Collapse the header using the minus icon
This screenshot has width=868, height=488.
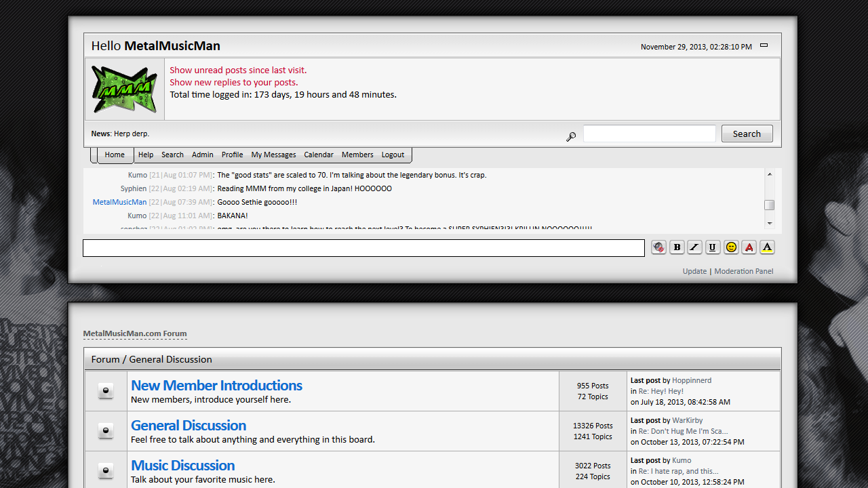tap(764, 45)
